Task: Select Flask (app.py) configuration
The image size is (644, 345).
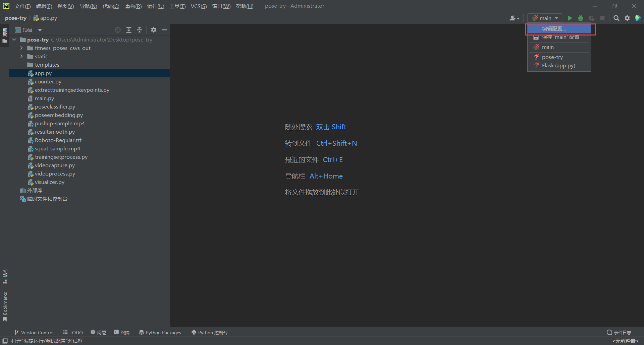Action: point(559,66)
